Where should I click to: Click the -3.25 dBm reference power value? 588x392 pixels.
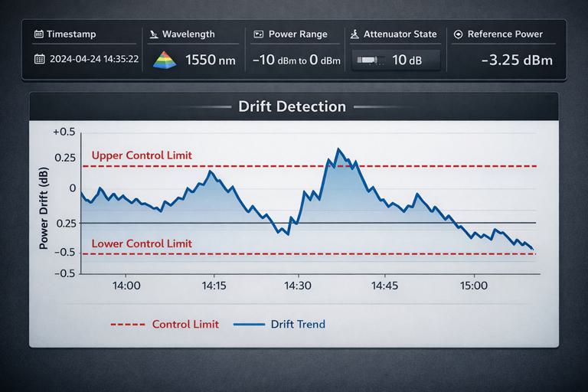[517, 60]
